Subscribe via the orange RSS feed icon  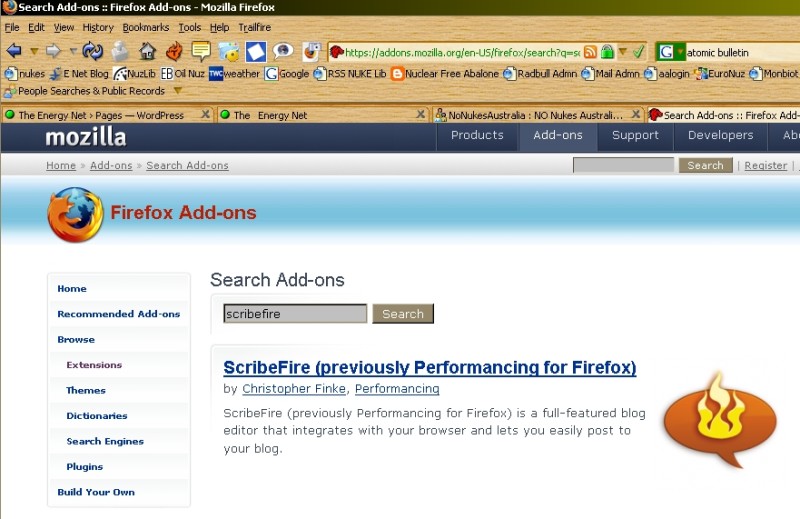590,52
